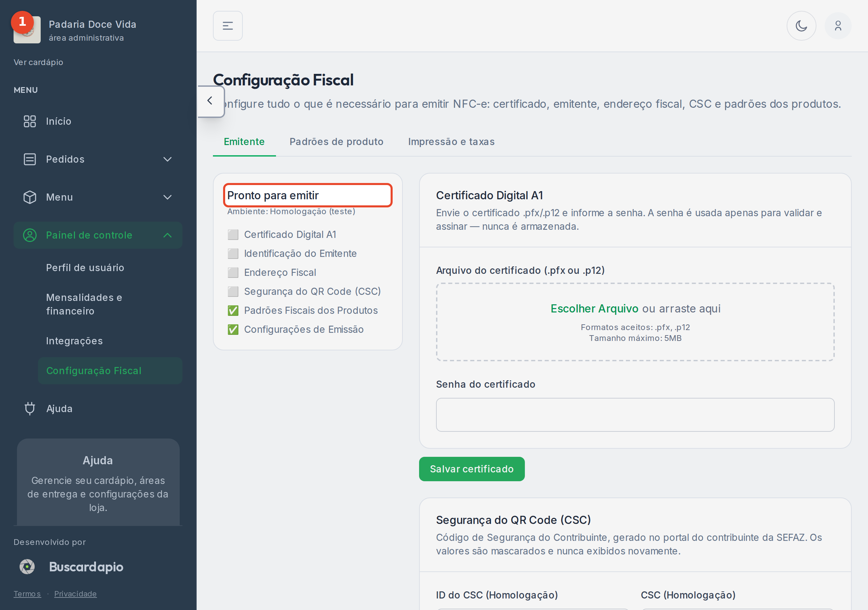Click the Início grid icon
Image resolution: width=868 pixels, height=610 pixels.
(29, 121)
